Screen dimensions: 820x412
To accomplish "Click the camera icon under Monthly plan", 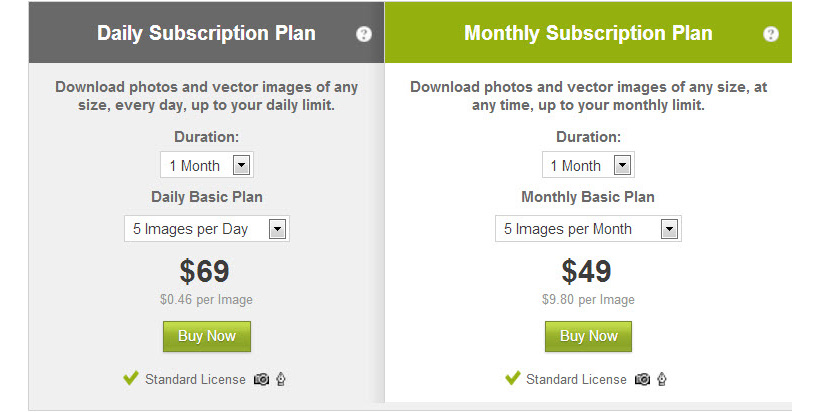I will pyautogui.click(x=642, y=379).
